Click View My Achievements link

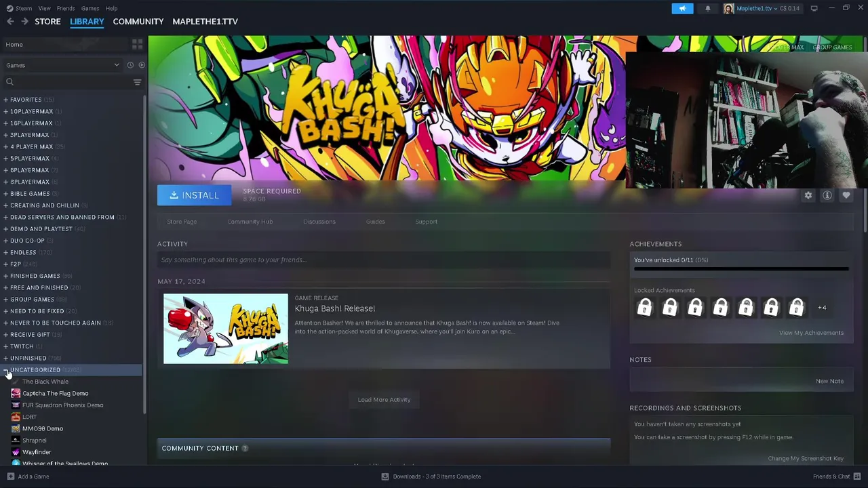point(811,333)
